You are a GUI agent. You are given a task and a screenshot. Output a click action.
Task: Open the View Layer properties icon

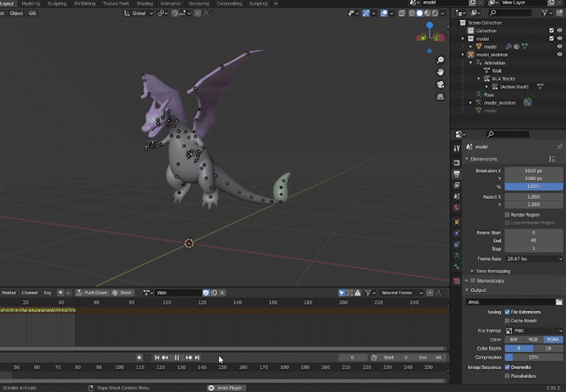pos(456,185)
